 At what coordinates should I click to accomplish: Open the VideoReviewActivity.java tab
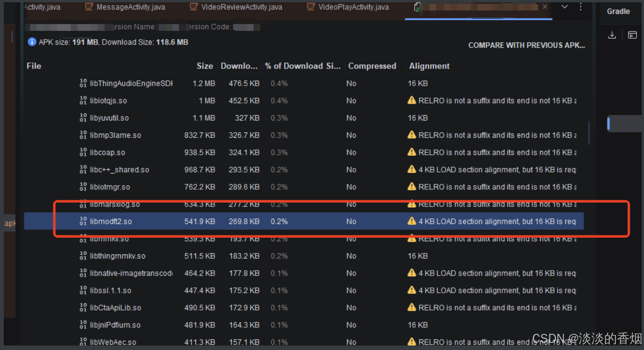(236, 7)
